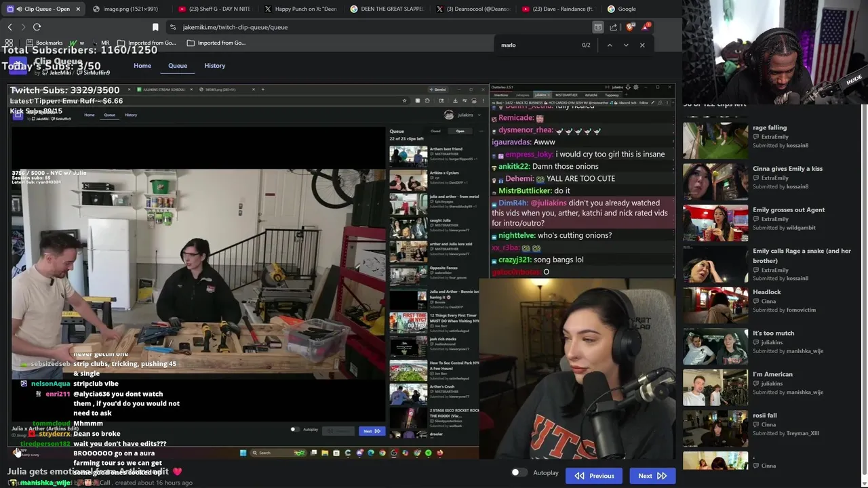Go back using browser back arrow
The height and width of the screenshot is (488, 868).
9,27
